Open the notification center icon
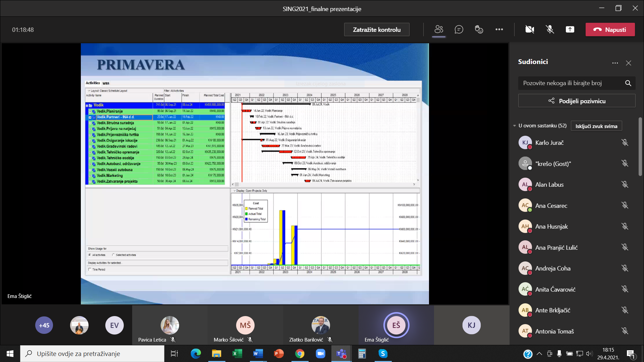 point(631,354)
